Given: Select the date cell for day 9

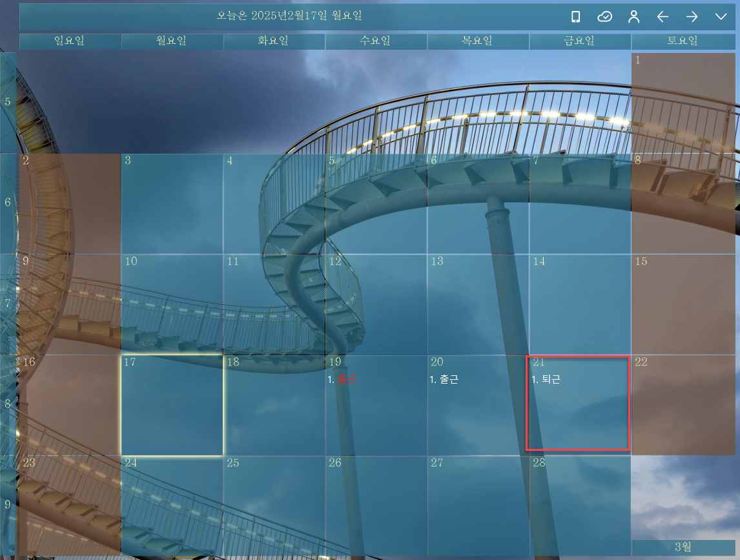Looking at the screenshot, I should [x=70, y=304].
